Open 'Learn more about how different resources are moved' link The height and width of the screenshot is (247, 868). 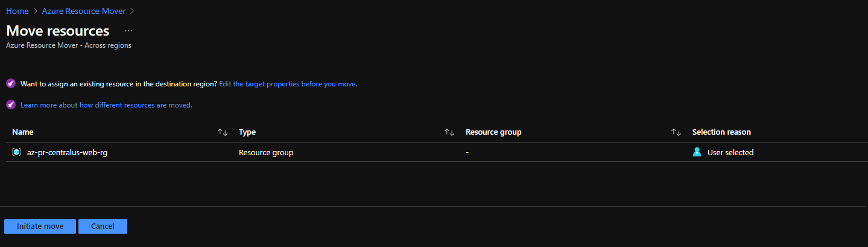pos(106,105)
